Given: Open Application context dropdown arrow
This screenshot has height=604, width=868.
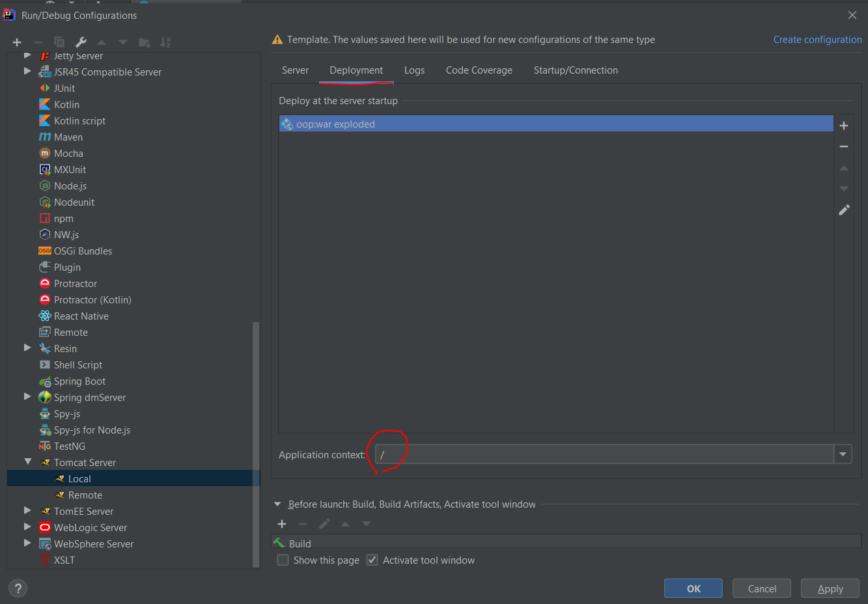Looking at the screenshot, I should point(843,454).
